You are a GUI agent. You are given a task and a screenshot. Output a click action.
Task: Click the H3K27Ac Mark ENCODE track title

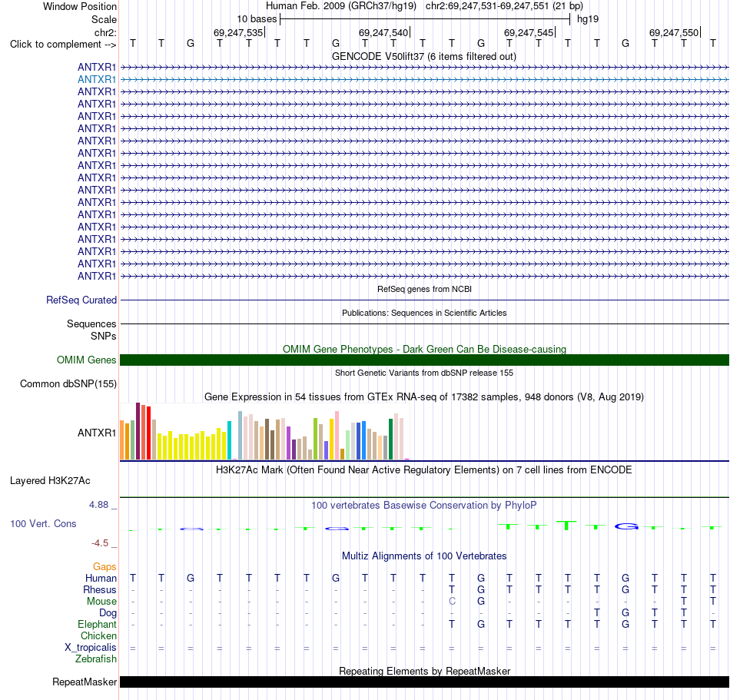[424, 470]
